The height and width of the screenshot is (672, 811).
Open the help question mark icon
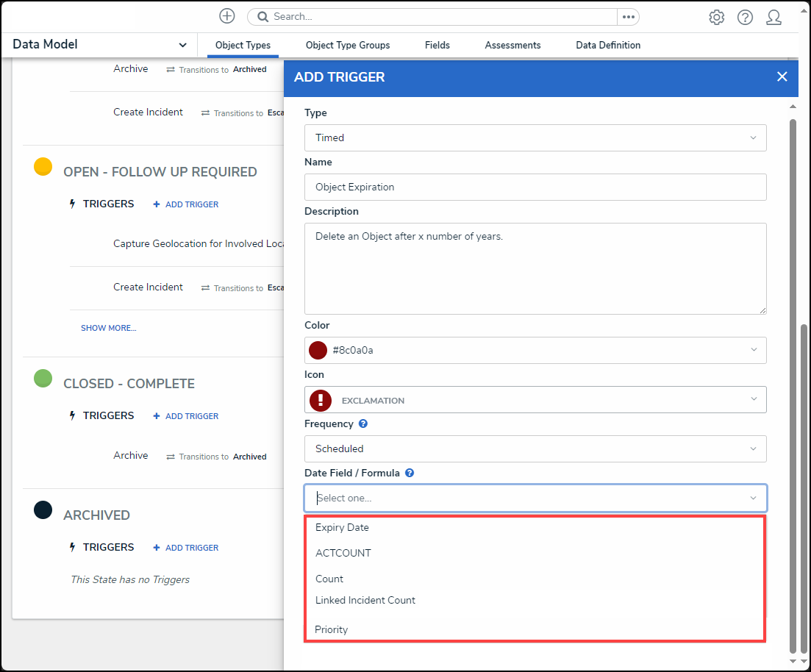(x=745, y=18)
